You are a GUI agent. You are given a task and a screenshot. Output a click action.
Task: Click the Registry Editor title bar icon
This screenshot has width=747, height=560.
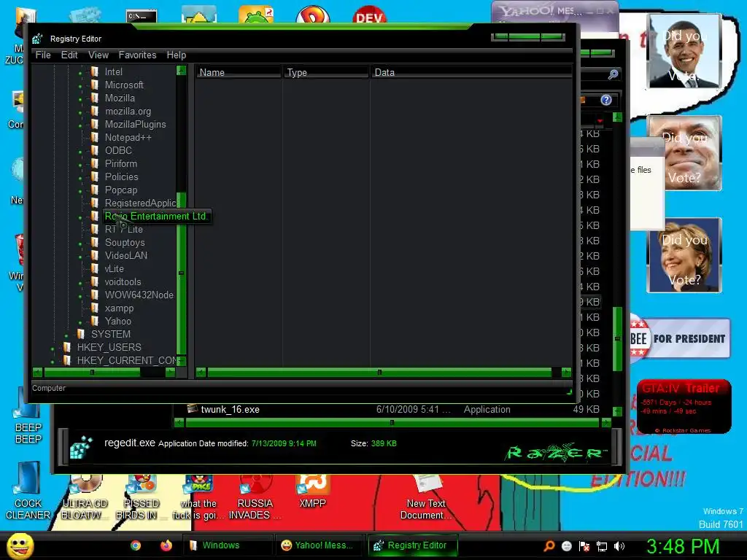[38, 39]
